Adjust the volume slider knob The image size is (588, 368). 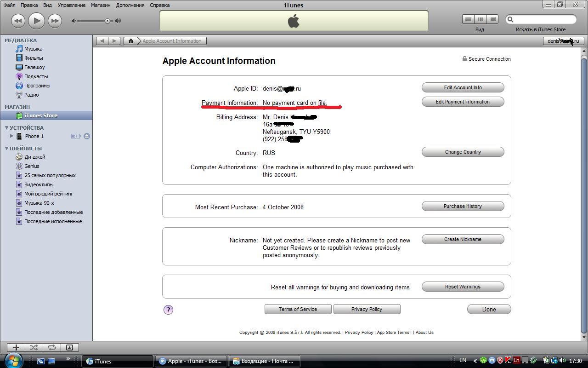[x=107, y=21]
